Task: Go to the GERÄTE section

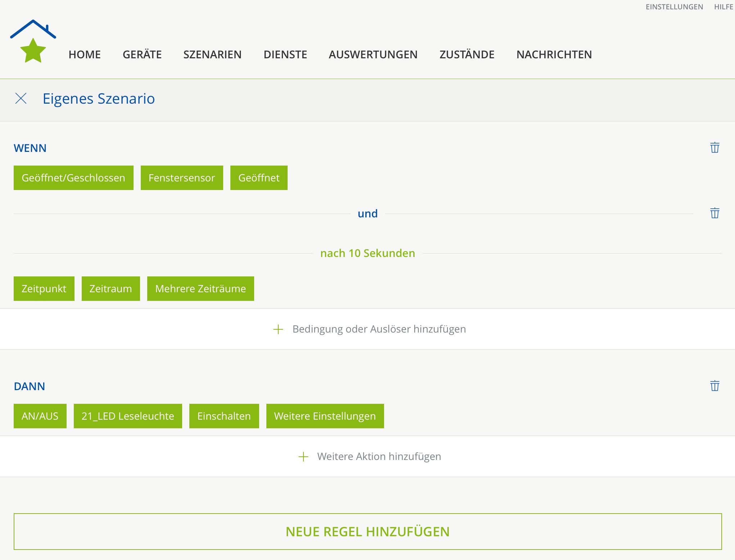Action: [142, 54]
